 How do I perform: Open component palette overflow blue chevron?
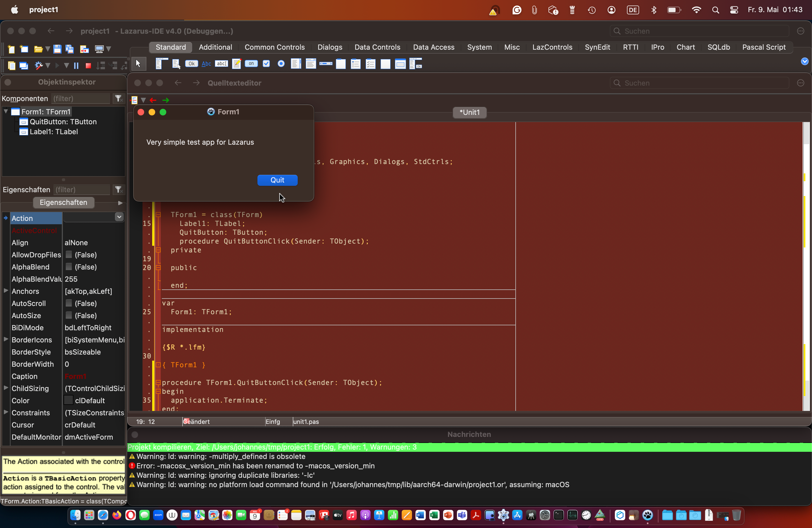(x=805, y=61)
